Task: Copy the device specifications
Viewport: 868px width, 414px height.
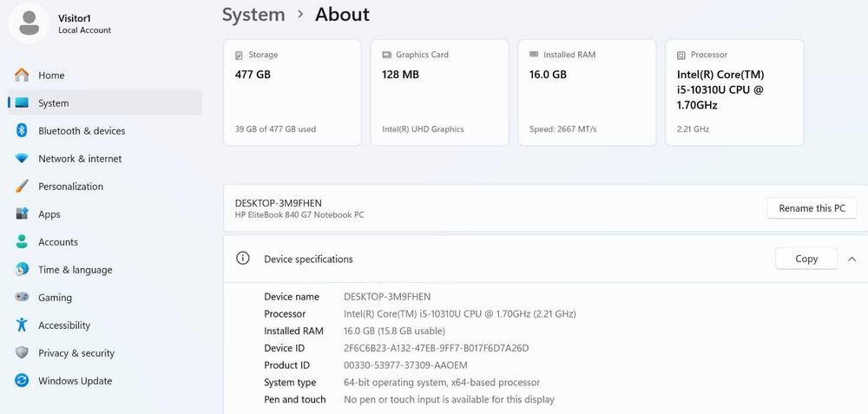Action: [x=806, y=259]
